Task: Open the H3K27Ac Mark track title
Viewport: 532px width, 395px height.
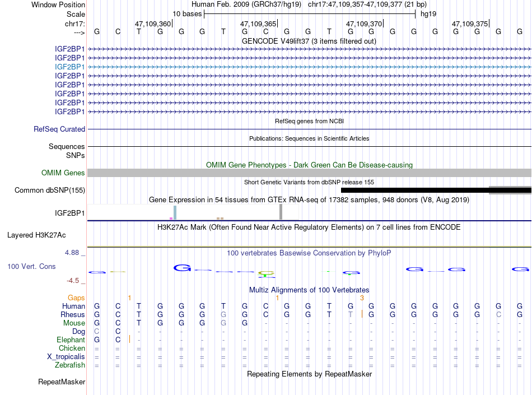Action: (x=309, y=227)
